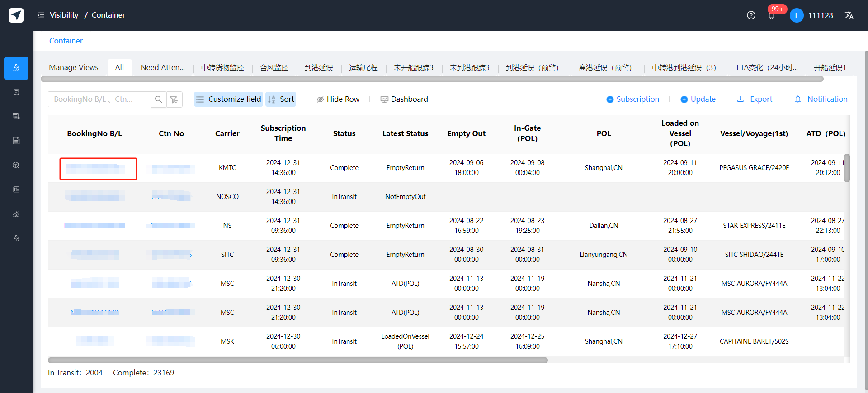The width and height of the screenshot is (868, 393).
Task: Open Manage Views
Action: pos(74,67)
